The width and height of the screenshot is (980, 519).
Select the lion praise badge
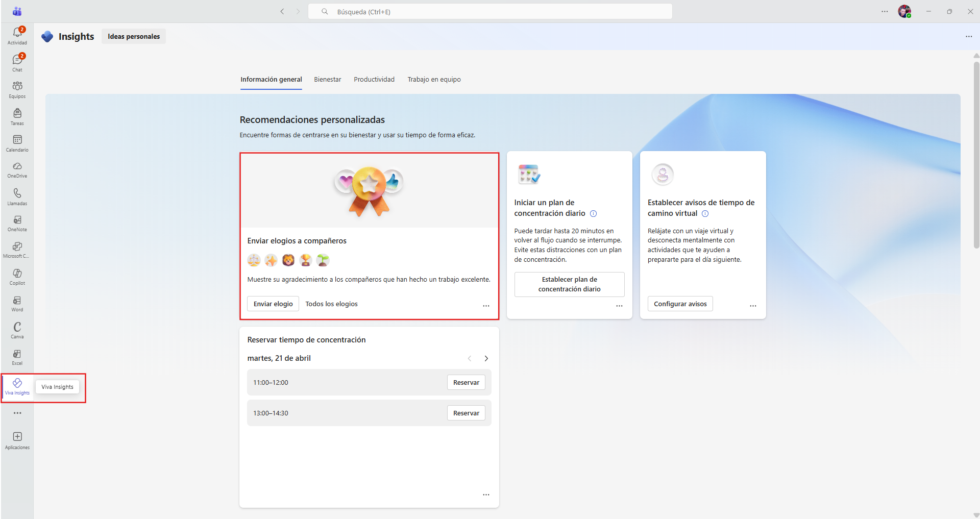click(x=288, y=260)
